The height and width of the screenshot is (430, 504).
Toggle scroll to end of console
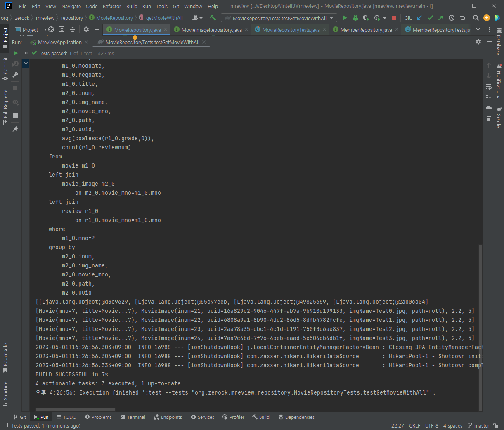(489, 97)
